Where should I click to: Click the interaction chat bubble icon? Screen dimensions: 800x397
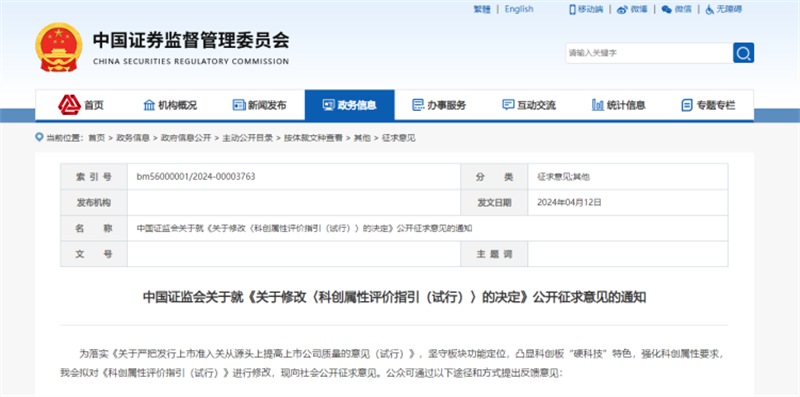point(508,105)
